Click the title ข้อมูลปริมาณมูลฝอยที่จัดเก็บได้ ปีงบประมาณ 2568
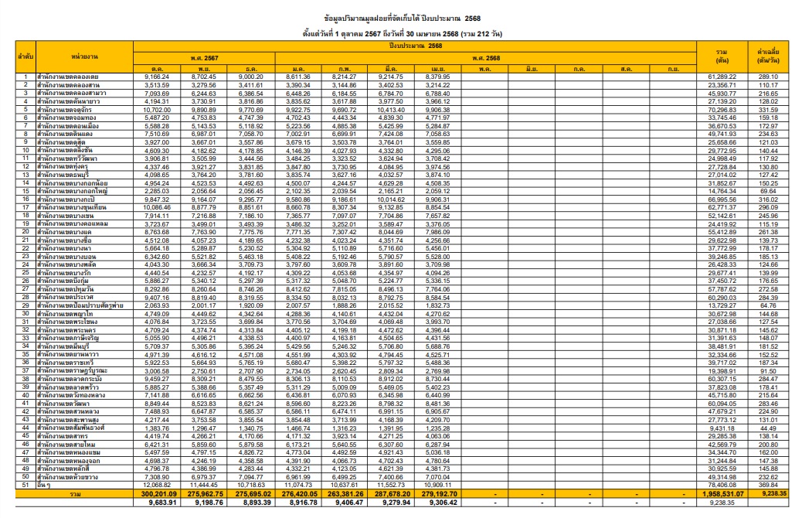The width and height of the screenshot is (812, 518). pyautogui.click(x=403, y=18)
